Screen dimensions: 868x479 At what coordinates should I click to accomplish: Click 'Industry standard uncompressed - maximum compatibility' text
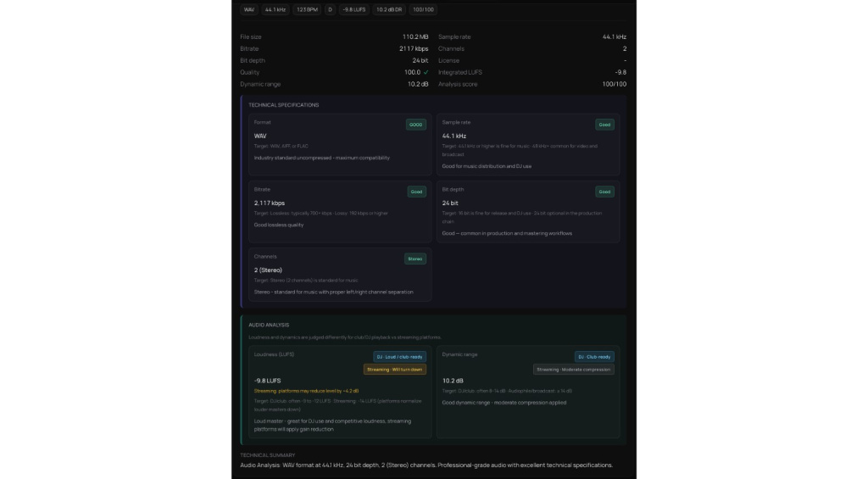[x=321, y=158]
